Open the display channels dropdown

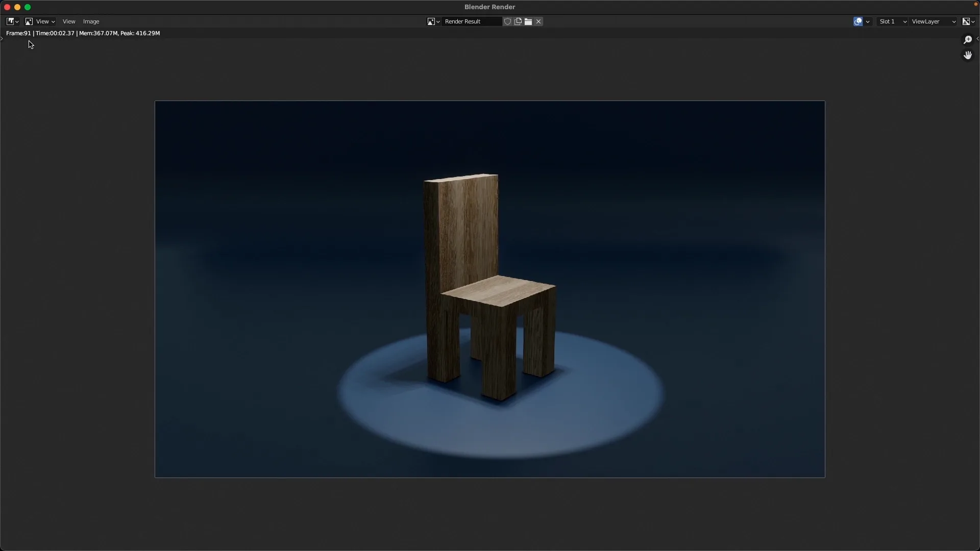(x=969, y=21)
